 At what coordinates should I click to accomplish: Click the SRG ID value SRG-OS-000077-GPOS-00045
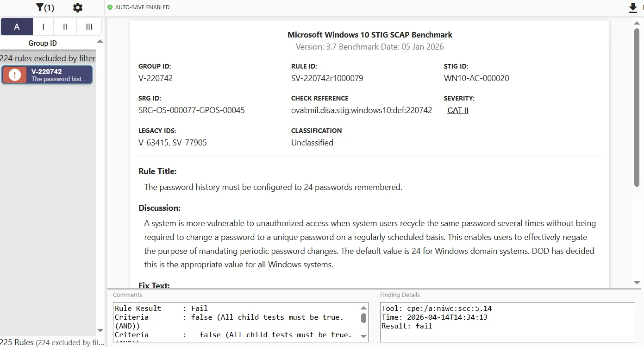coord(192,110)
